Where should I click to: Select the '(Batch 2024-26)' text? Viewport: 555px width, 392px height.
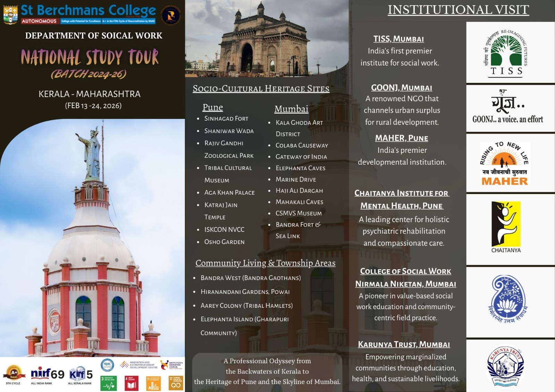[x=89, y=74]
